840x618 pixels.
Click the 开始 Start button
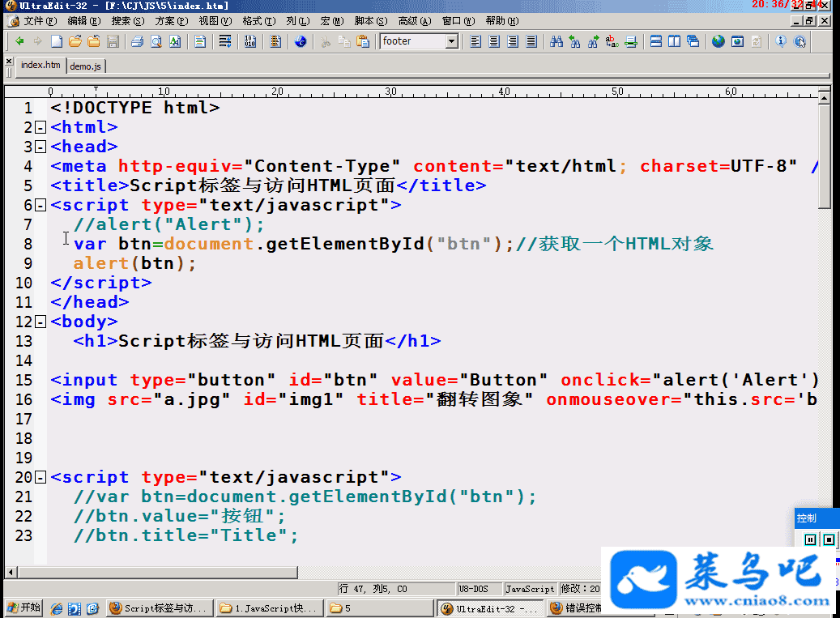[23, 607]
